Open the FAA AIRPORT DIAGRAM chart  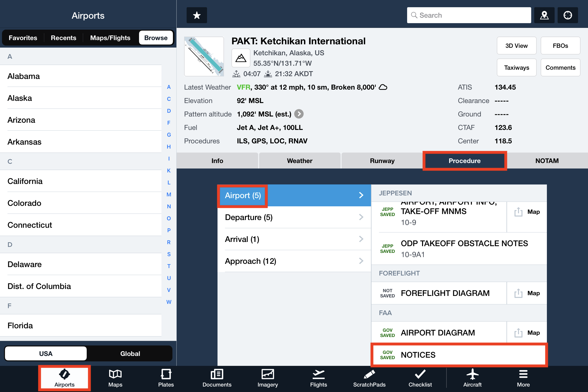coord(439,333)
